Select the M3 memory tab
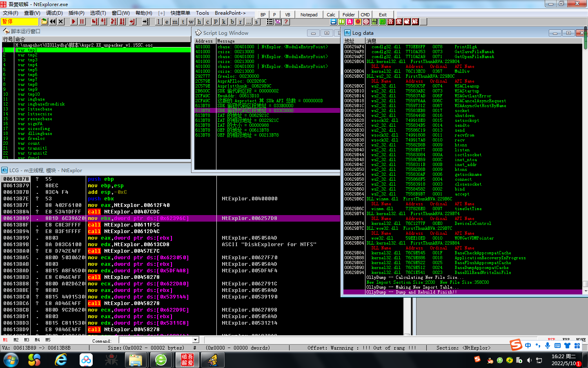The height and width of the screenshot is (368, 588). [x=27, y=340]
